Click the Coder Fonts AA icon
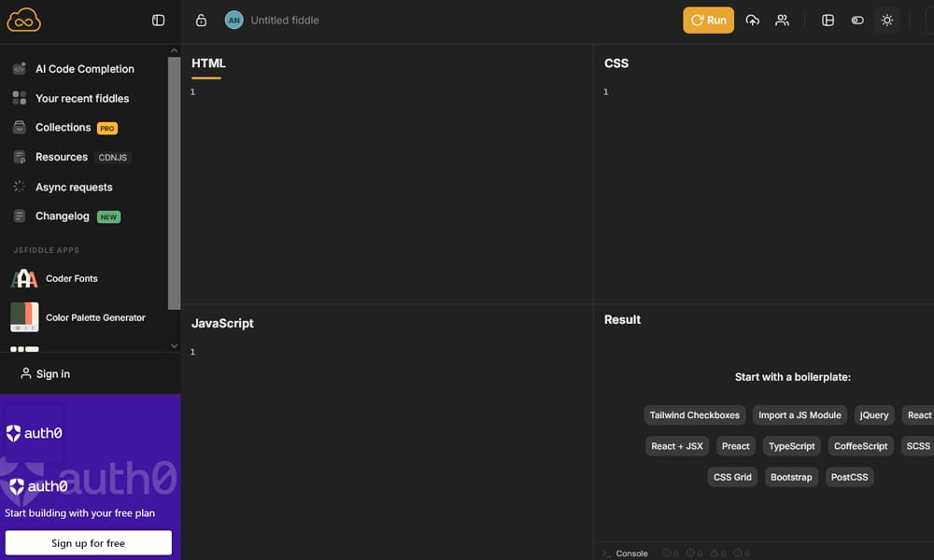 pyautogui.click(x=24, y=278)
